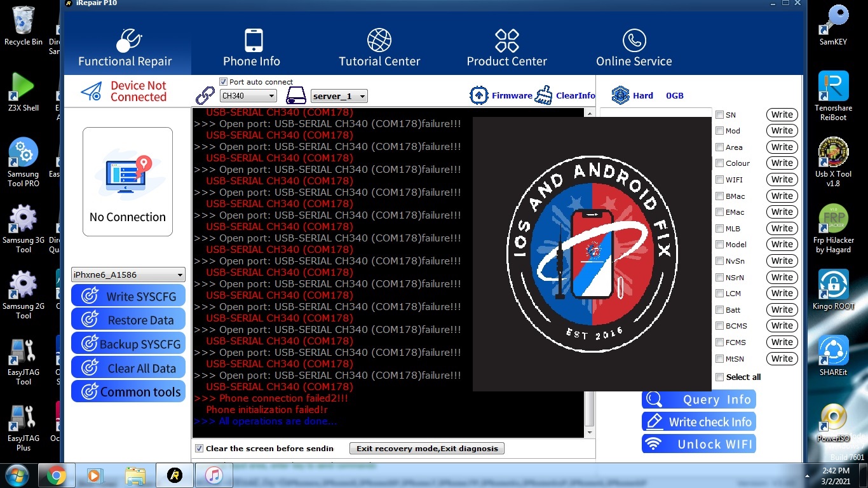Click Write button for the Area row
This screenshot has height=488, width=868.
click(782, 147)
